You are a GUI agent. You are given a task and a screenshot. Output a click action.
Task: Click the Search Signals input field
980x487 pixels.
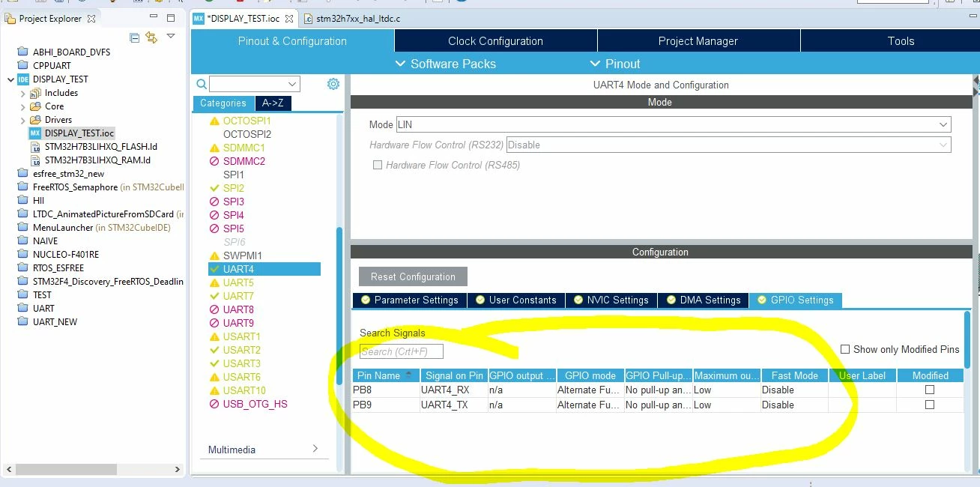[x=402, y=351]
